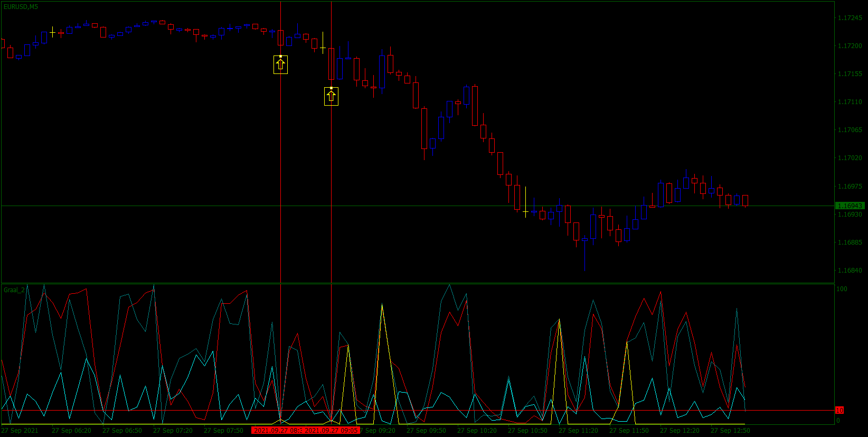The width and height of the screenshot is (868, 437).
Task: Click price scale value 1.17245
Action: pos(850,18)
